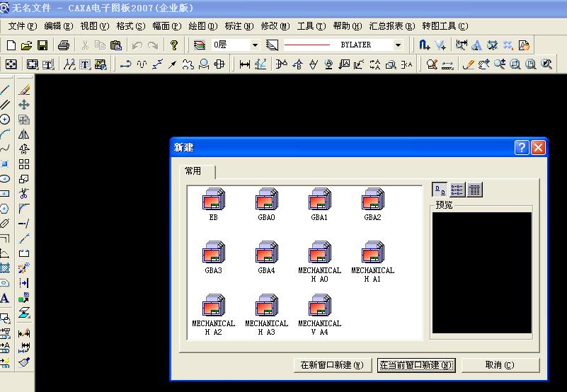Click the New file icon in toolbar

(x=11, y=45)
